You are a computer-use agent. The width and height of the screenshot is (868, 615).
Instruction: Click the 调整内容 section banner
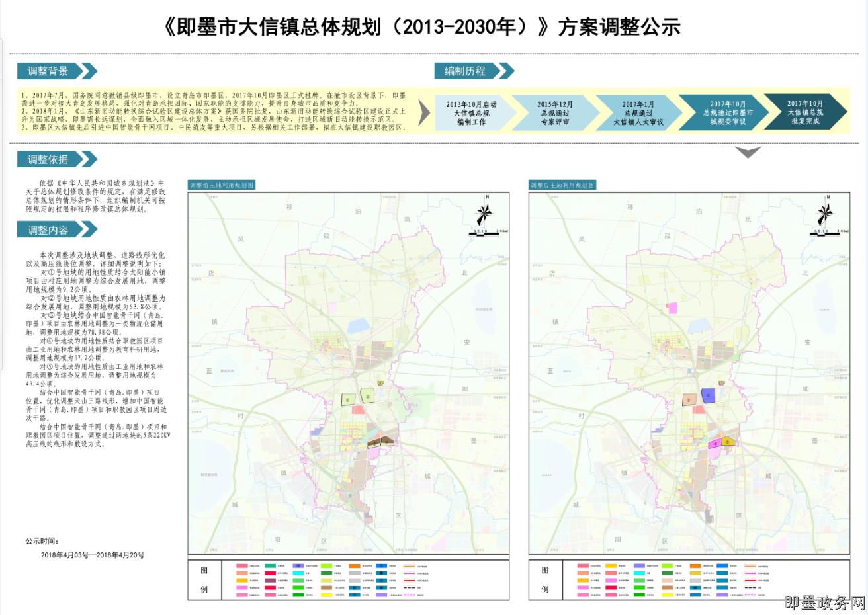(57, 230)
